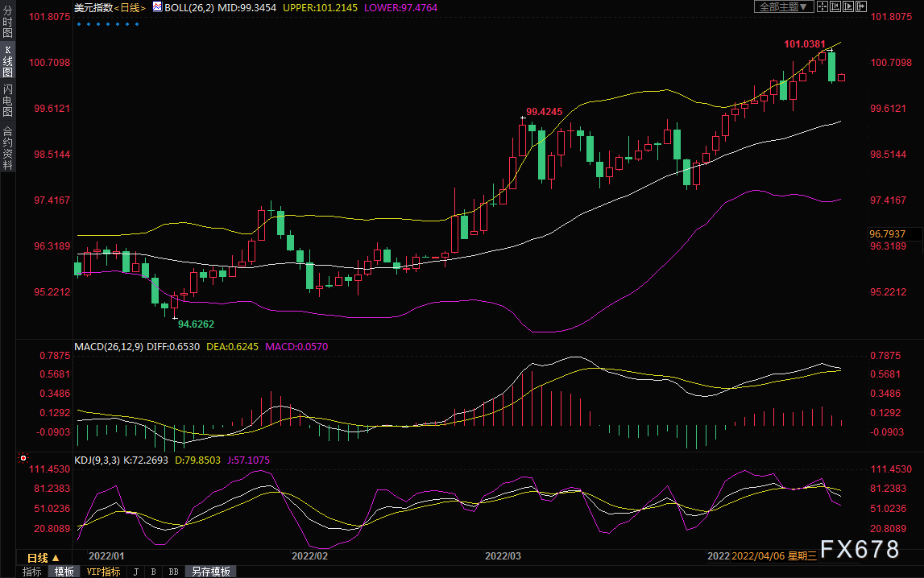This screenshot has width=924, height=578.
Task: Click the 另存模板 button
Action: pos(211,572)
